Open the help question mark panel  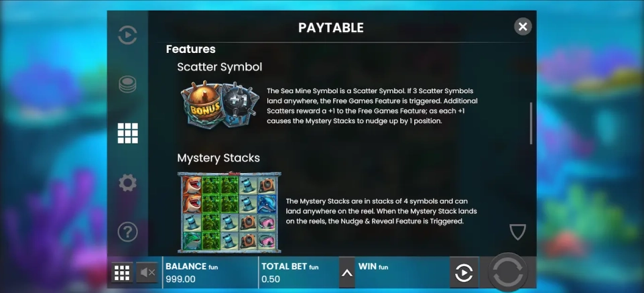coord(127,232)
